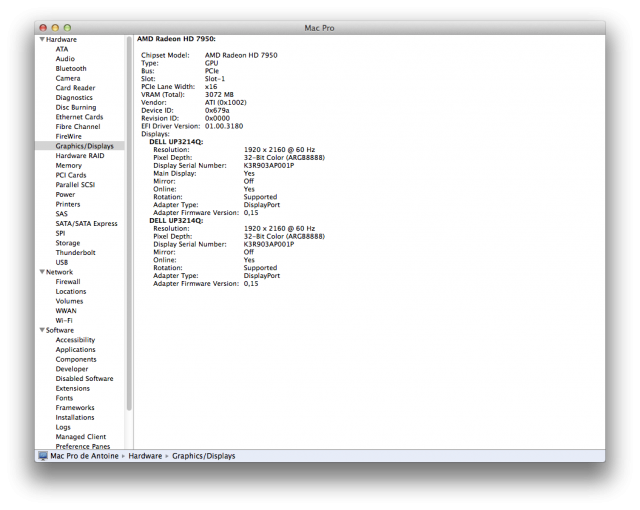Select Managed Client entry
The height and width of the screenshot is (510, 640).
coord(81,437)
